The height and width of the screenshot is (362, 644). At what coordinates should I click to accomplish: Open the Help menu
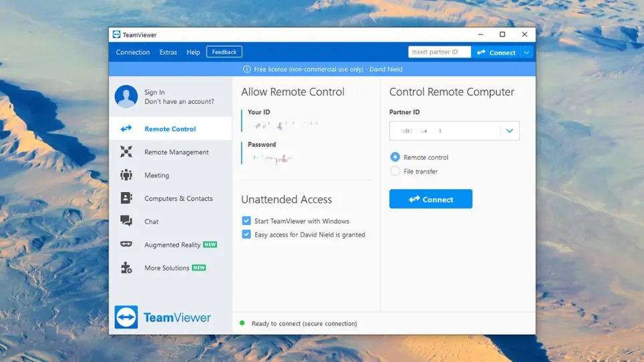point(193,52)
